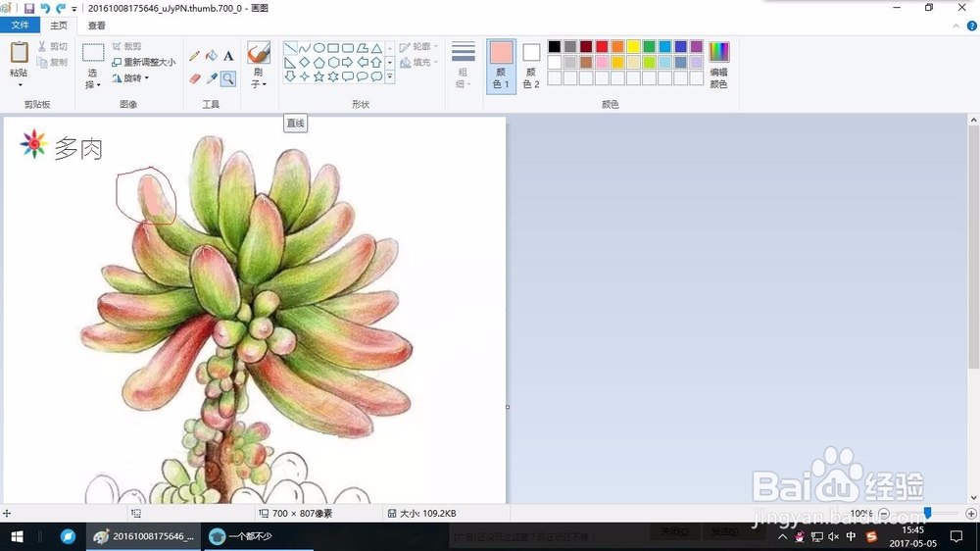Select the Pencil tool
980x551 pixels.
194,56
